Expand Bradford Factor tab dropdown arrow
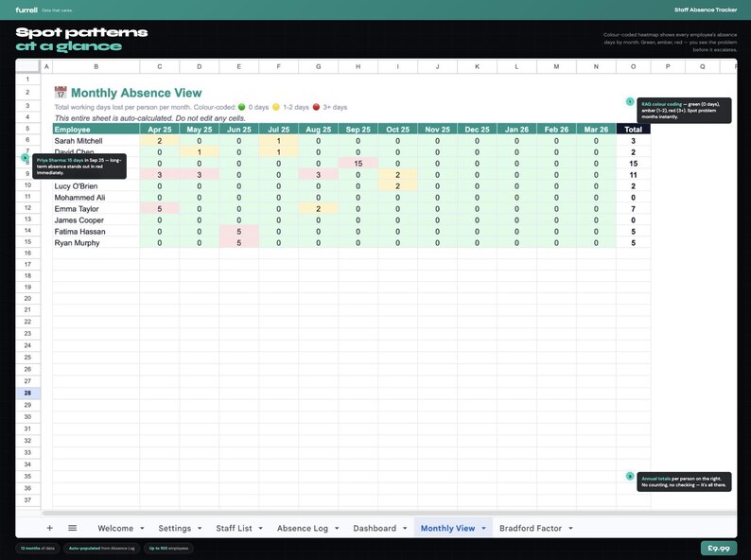This screenshot has height=560, width=751. 570,529
